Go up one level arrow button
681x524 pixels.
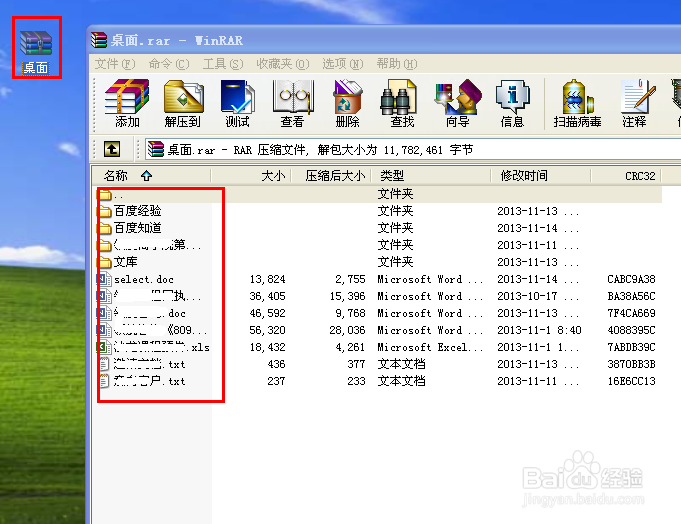pyautogui.click(x=112, y=149)
